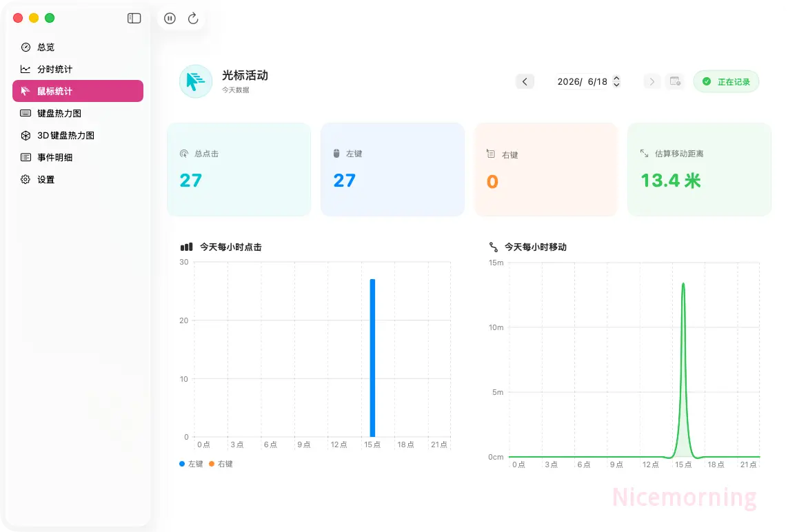
Task: Click the 今天每小时点击 bar chart icon
Action: point(186,247)
